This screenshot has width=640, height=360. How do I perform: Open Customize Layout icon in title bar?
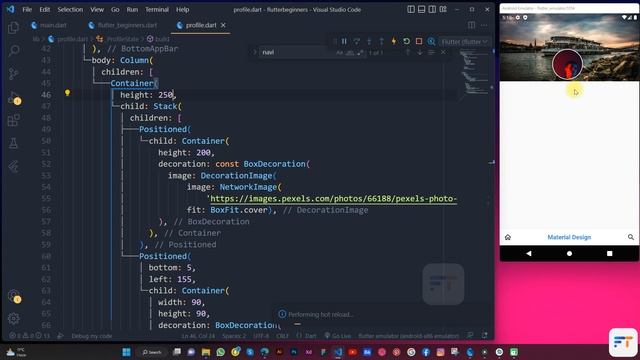coord(443,9)
